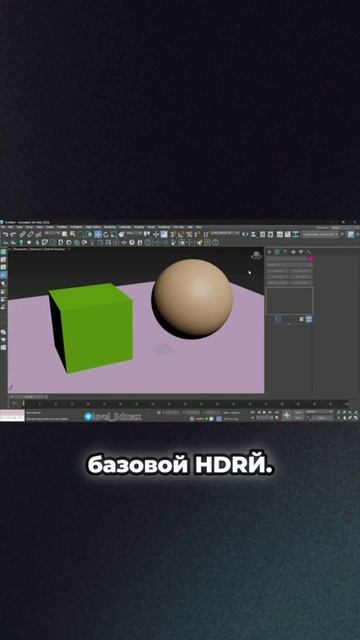The width and height of the screenshot is (360, 640).
Task: Switch to the Create command panel tab
Action: pos(269,252)
